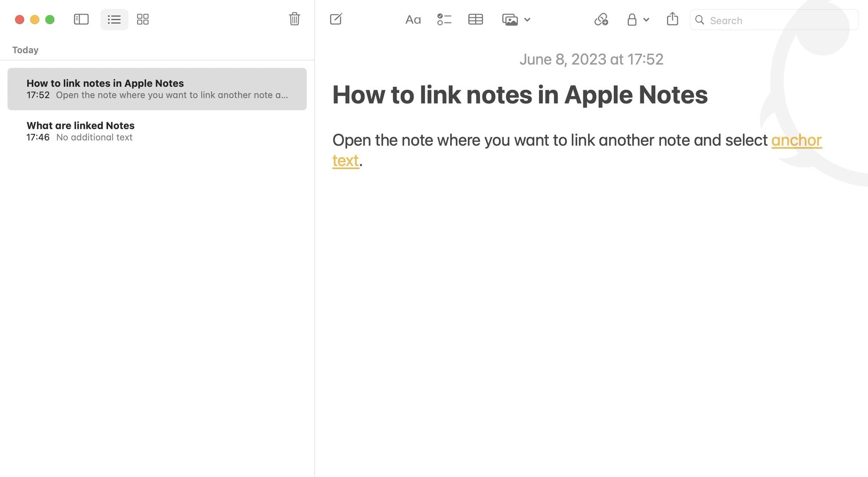Insert a table
The height and width of the screenshot is (477, 868).
(x=476, y=20)
